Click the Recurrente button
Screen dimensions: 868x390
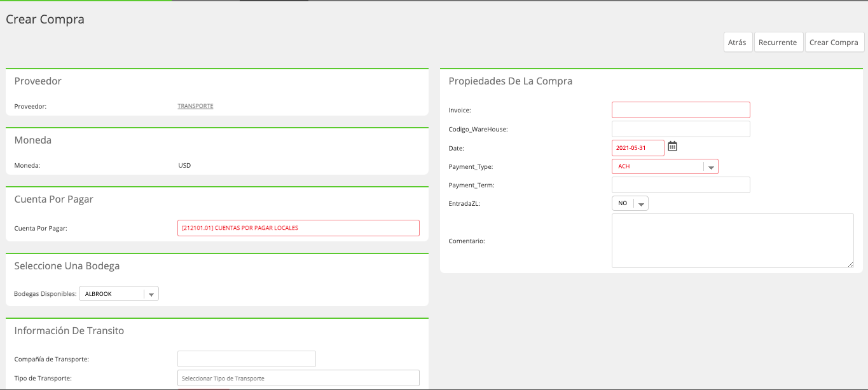tap(778, 43)
